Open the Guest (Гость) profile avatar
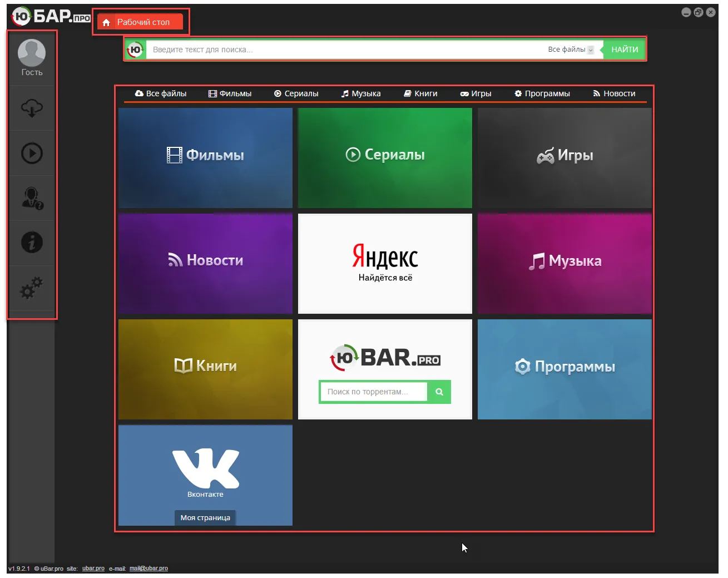The image size is (728, 578). click(32, 52)
